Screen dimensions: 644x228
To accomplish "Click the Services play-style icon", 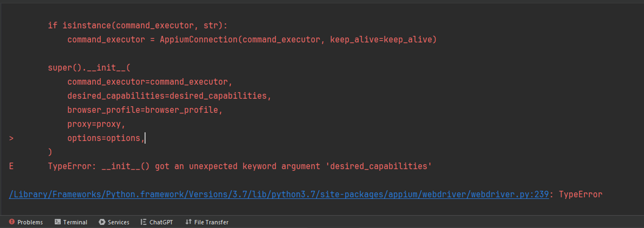I will pyautogui.click(x=102, y=222).
